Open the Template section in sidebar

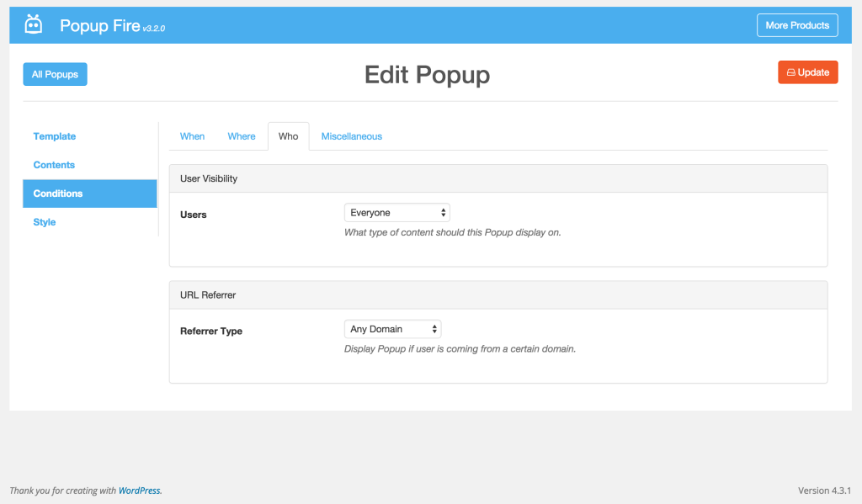point(55,136)
